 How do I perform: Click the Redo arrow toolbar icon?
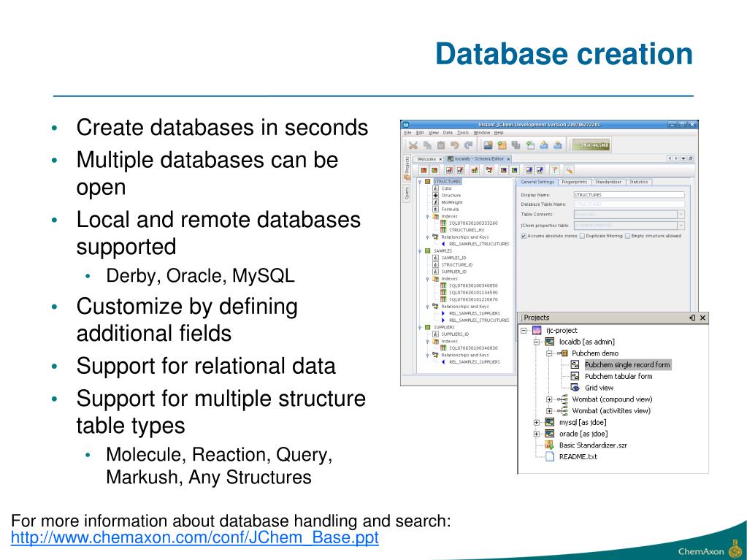click(468, 145)
